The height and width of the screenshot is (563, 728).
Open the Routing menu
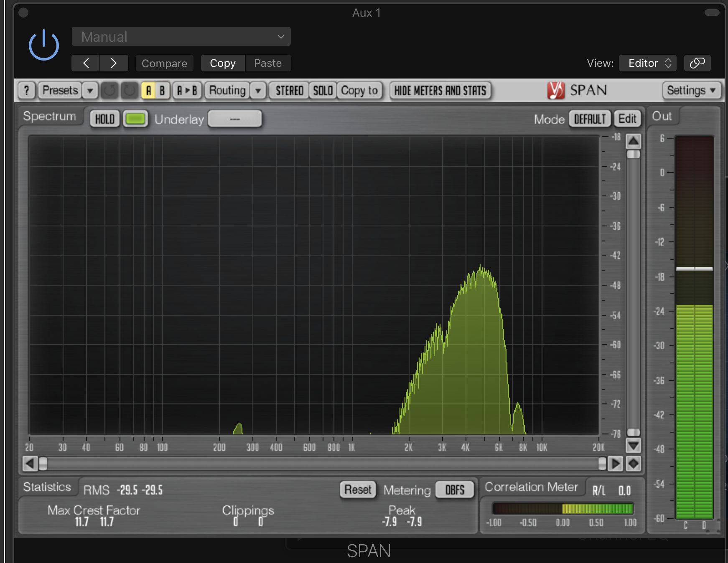227,90
